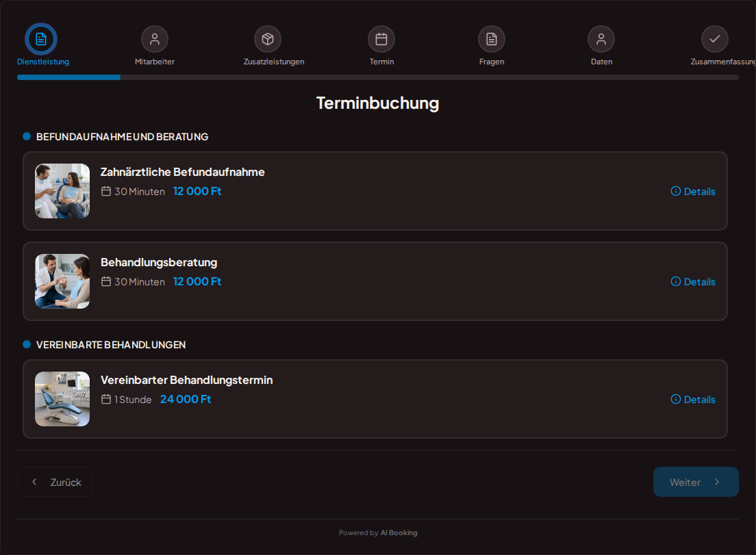Select the Behandlungsberatung thumbnail image
Viewport: 756px width, 555px height.
tap(62, 281)
